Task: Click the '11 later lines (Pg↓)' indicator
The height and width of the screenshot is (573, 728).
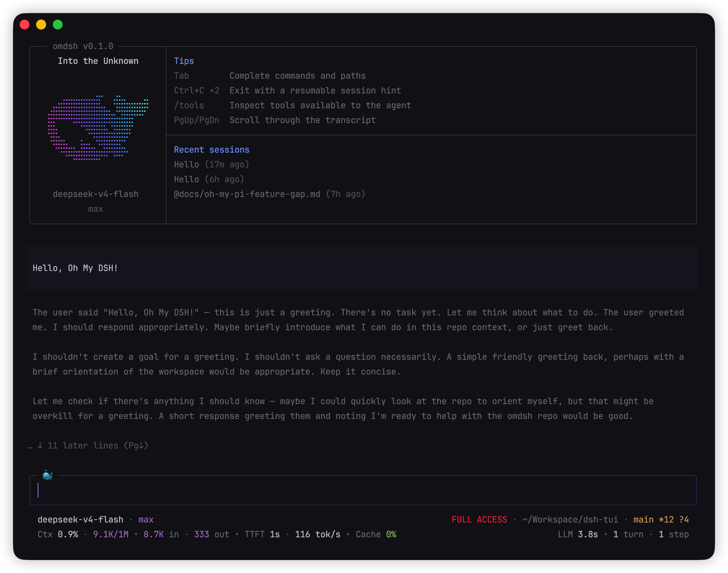Action: point(88,446)
